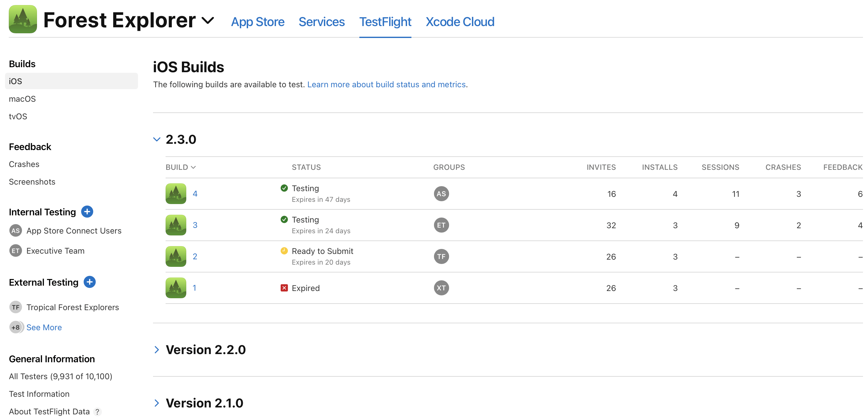Click the ET avatar in sidebar
The image size is (868, 420).
point(15,251)
